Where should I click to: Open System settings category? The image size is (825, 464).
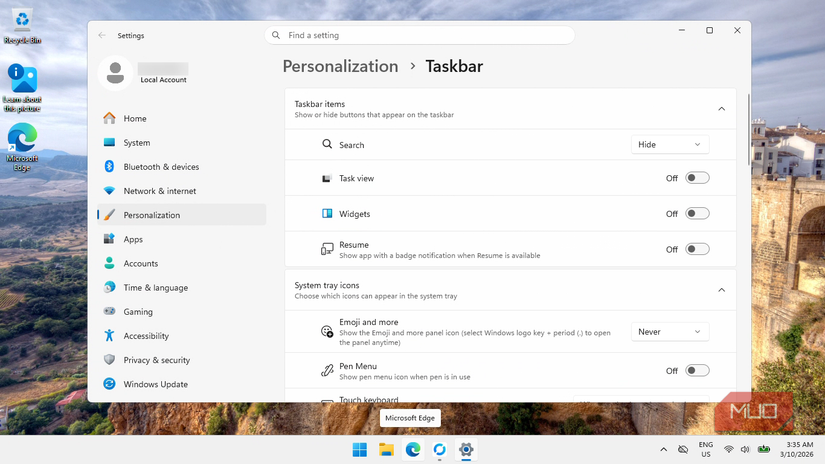pyautogui.click(x=182, y=143)
